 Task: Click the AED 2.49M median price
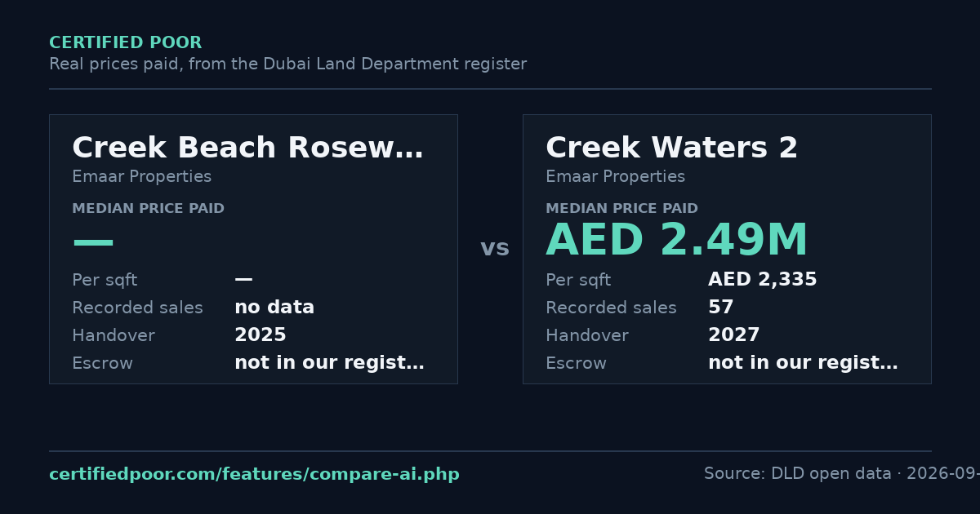coord(676,241)
